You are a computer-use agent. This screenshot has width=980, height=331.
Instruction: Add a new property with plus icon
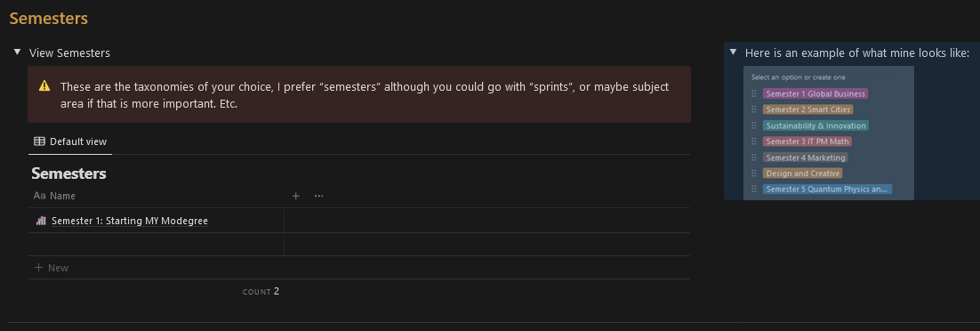click(295, 196)
